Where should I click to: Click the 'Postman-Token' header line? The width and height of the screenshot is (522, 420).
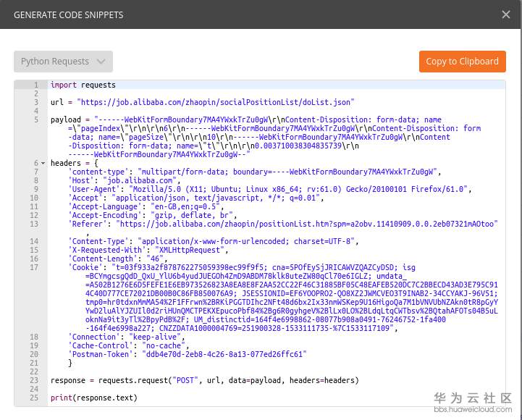coord(187,354)
